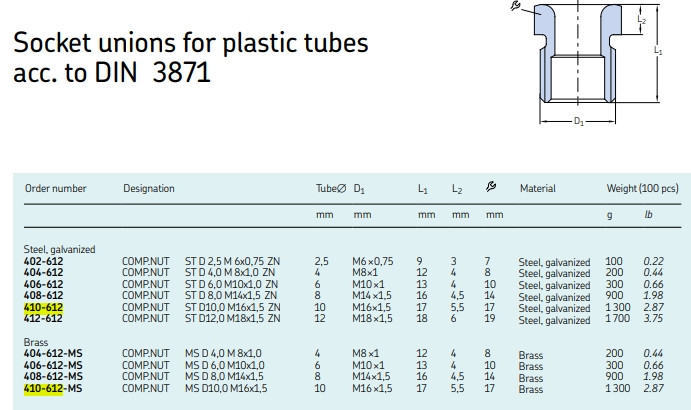Select highlighted order number 410-612-MS

[x=53, y=388]
